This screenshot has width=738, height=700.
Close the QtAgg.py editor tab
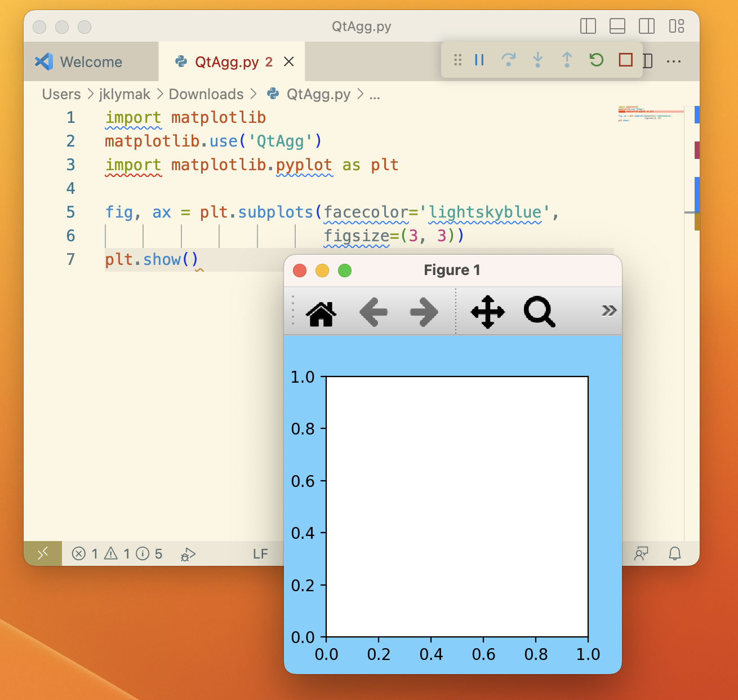pyautogui.click(x=289, y=62)
